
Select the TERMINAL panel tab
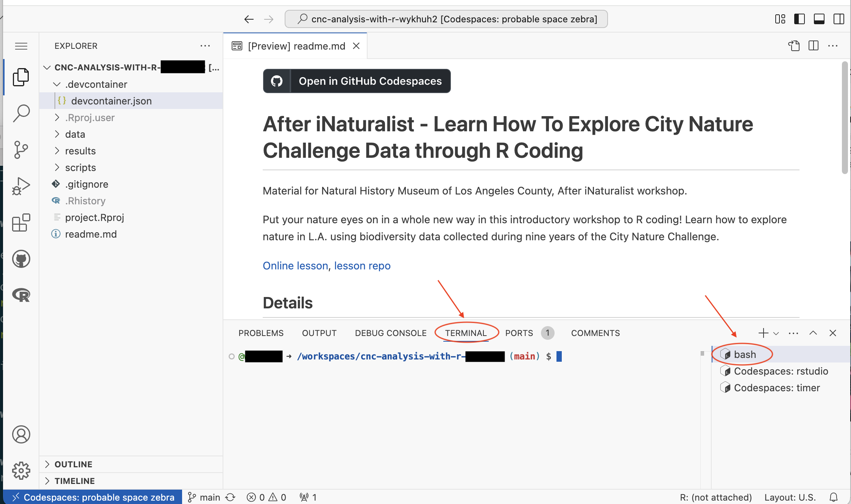point(466,333)
